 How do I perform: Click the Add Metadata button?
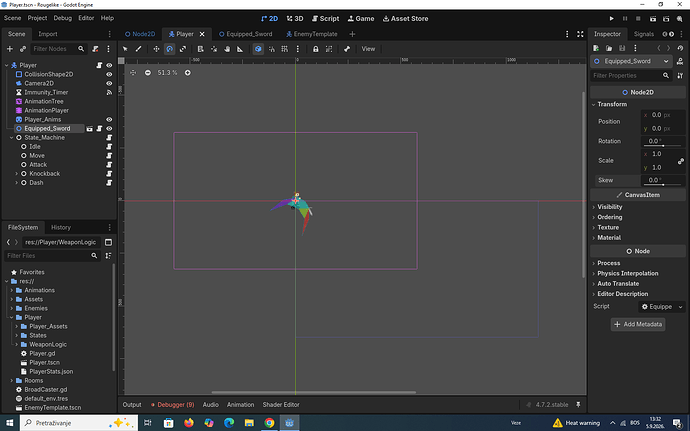638,324
